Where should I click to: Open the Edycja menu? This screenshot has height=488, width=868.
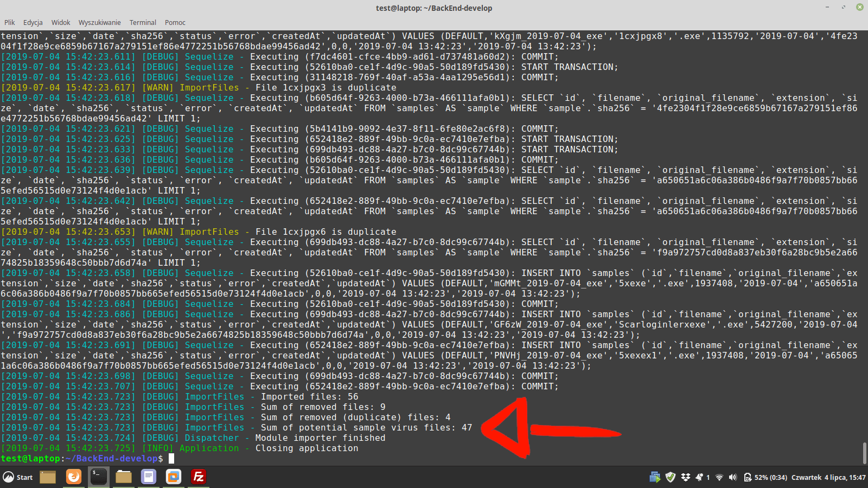[33, 22]
